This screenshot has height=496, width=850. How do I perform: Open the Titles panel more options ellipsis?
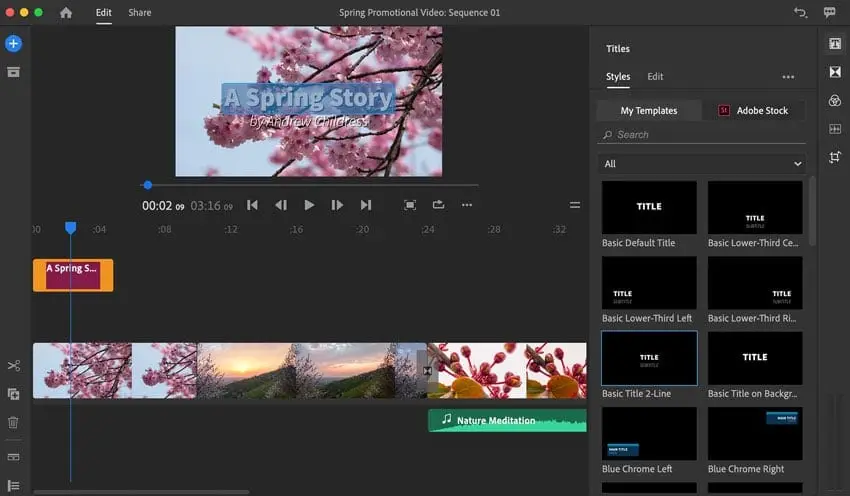point(788,77)
